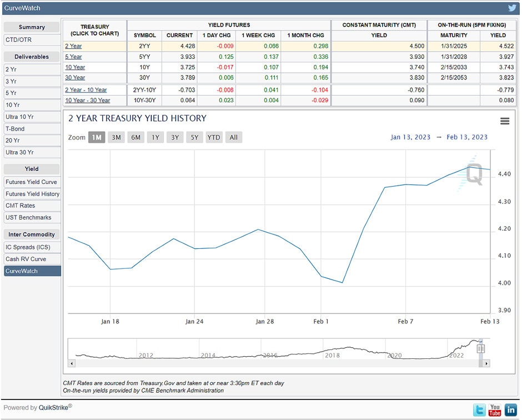522x420 pixels.
Task: Open the YouTube icon in footer
Action: point(495,410)
